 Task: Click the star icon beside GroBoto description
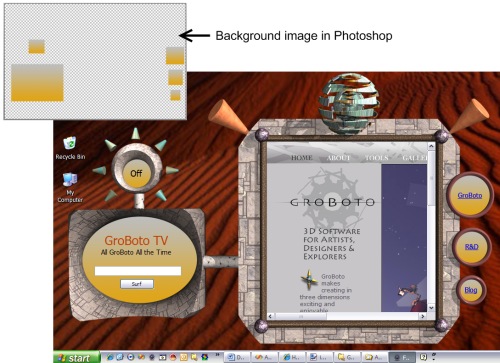[x=309, y=279]
